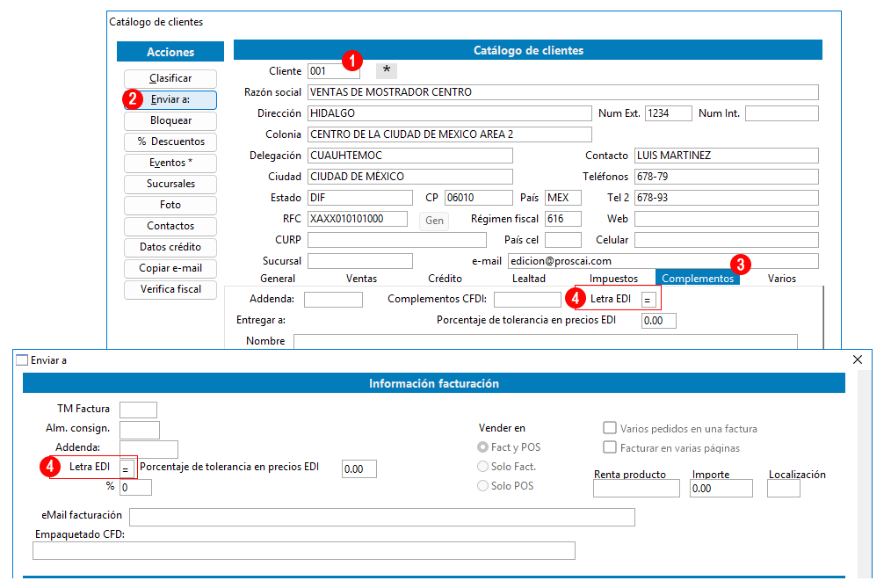Click Copiar e-mail button
This screenshot has width=891, height=588.
click(170, 267)
